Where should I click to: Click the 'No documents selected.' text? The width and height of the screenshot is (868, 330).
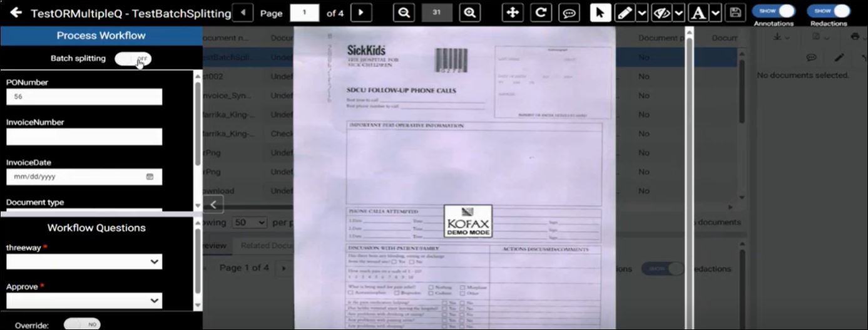tap(803, 75)
